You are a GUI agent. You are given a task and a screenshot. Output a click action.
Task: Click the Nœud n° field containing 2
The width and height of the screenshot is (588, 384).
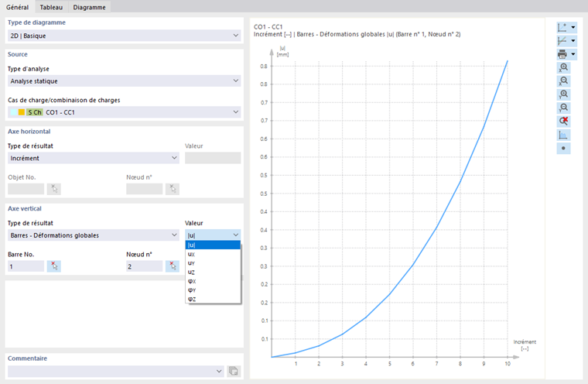145,266
